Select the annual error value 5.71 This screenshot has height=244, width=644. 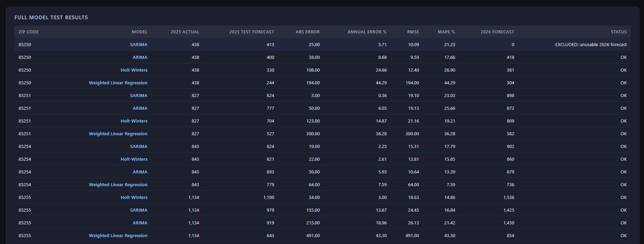point(382,45)
